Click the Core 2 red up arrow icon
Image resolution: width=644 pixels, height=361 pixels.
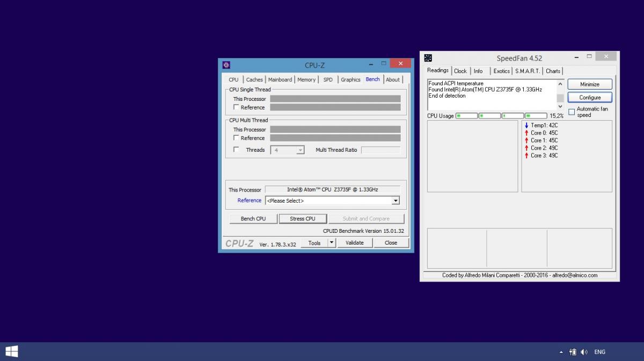526,148
